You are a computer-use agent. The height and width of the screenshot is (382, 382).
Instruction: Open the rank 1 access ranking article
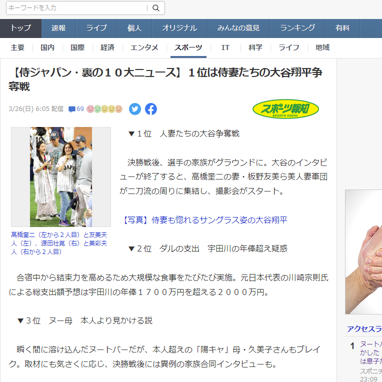371,353
